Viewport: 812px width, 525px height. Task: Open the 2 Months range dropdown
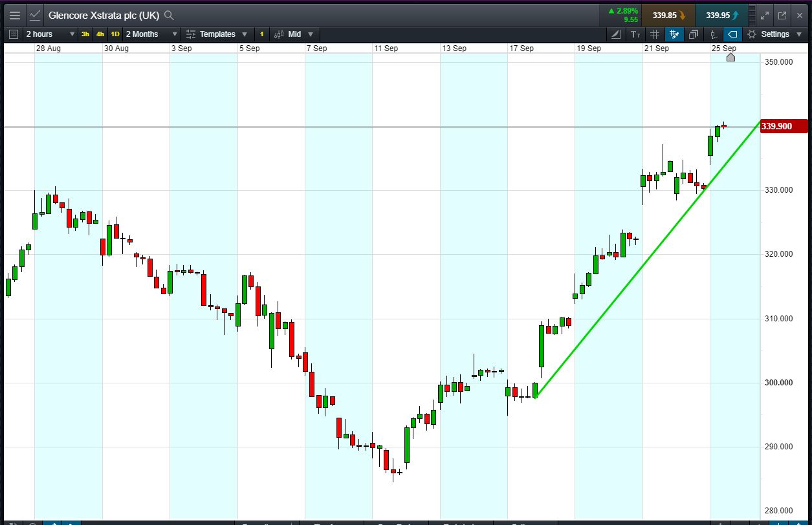[x=151, y=34]
